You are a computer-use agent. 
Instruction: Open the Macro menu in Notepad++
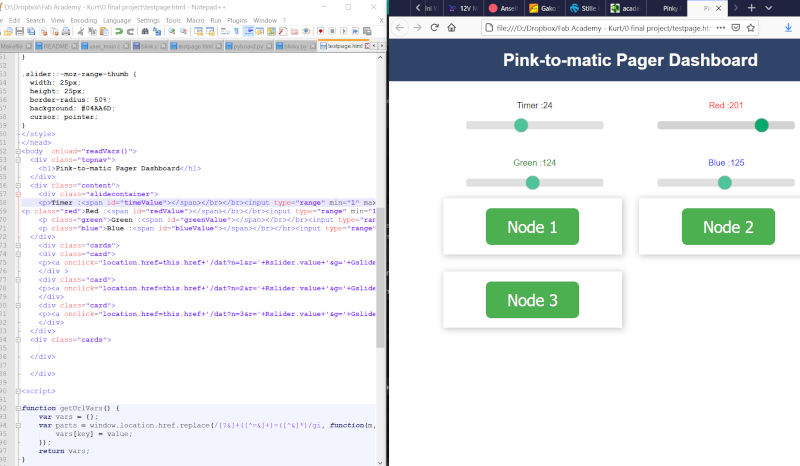(195, 20)
